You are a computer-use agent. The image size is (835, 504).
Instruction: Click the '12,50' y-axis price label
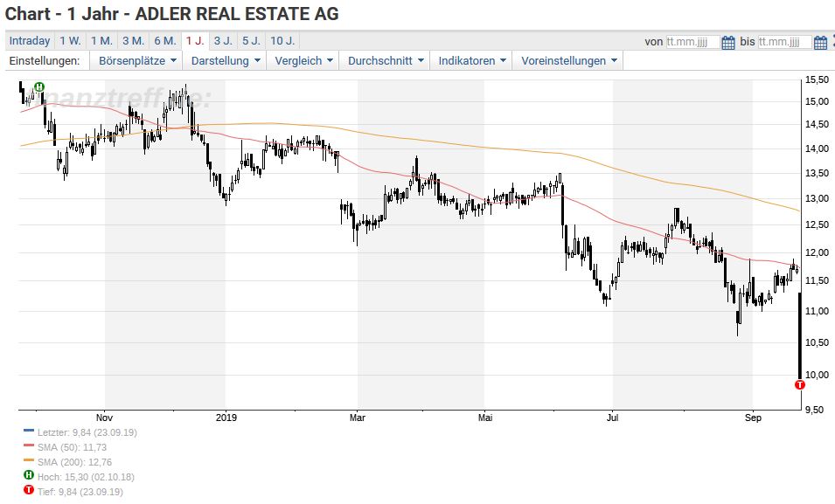817,225
